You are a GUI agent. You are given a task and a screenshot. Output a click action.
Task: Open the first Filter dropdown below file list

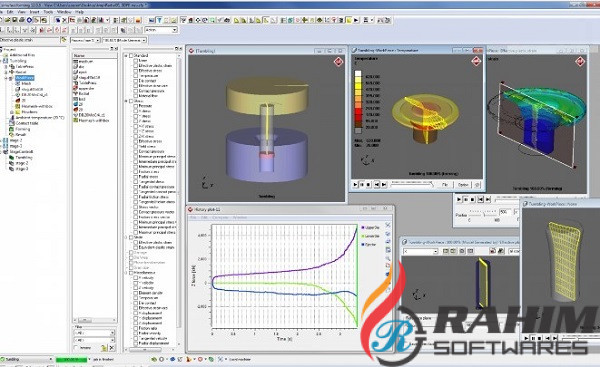[x=94, y=333]
